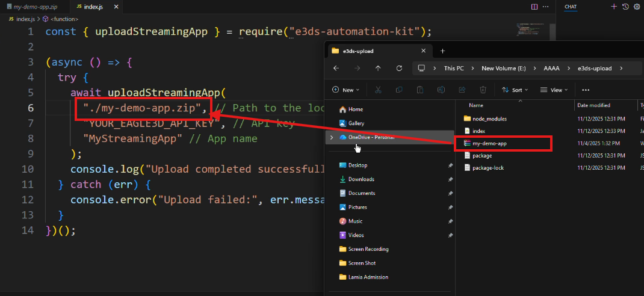Click the Refresh button in File Explorer
The height and width of the screenshot is (296, 644).
click(399, 68)
